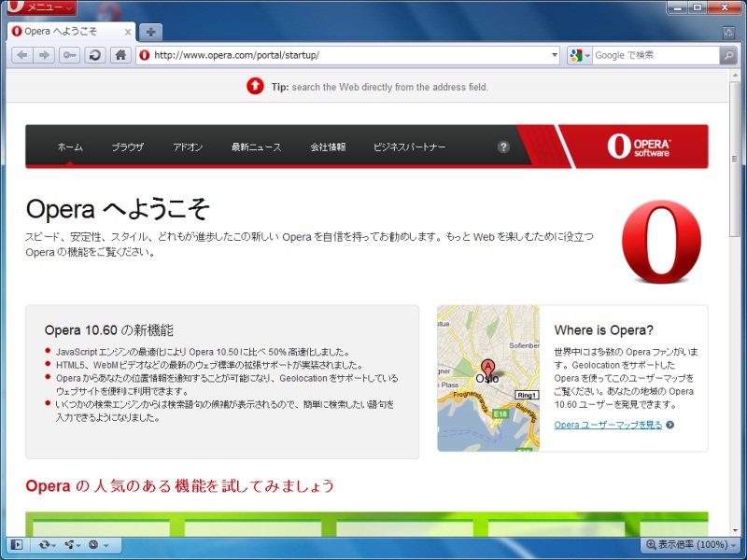Open the 会社情報 navigation item
747x560 pixels.
pyautogui.click(x=328, y=147)
